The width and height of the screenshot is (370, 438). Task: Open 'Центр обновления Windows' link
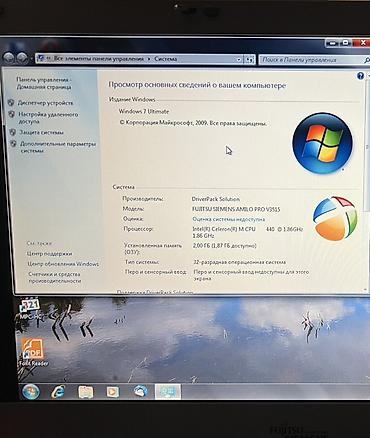click(63, 264)
